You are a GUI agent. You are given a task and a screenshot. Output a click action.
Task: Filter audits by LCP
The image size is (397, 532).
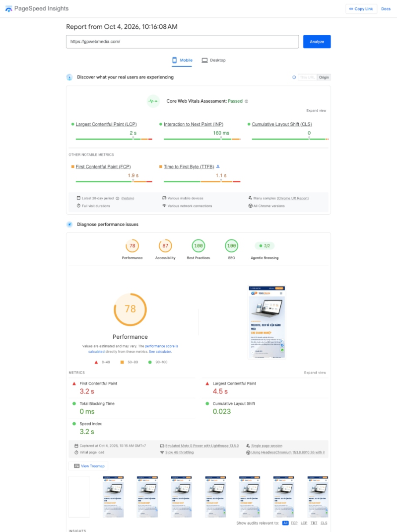(x=304, y=523)
